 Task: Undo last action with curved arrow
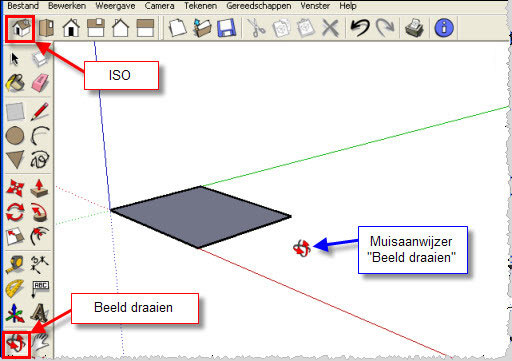point(360,28)
